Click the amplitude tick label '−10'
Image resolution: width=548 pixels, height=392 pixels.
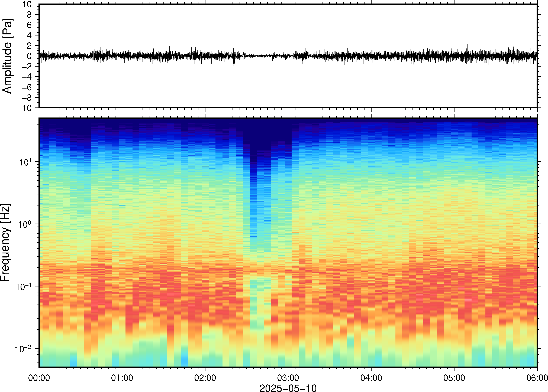coord(24,108)
